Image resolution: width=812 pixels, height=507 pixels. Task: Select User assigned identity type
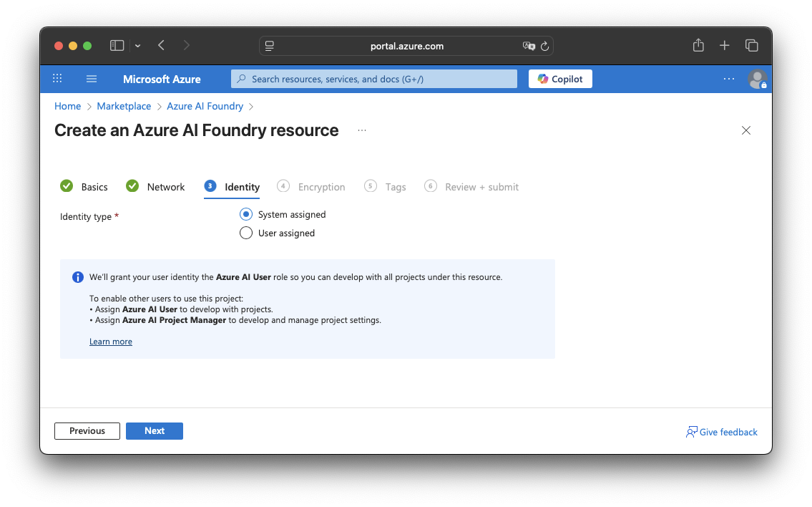click(x=246, y=233)
